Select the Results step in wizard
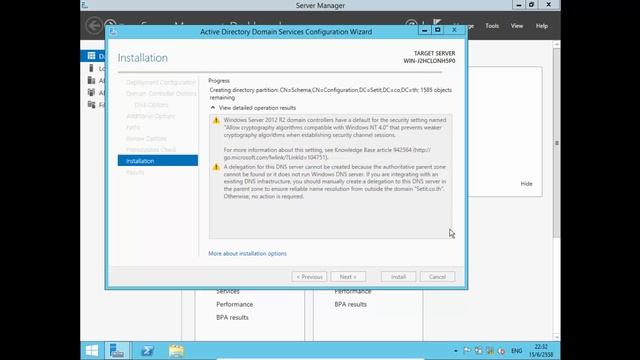The height and width of the screenshot is (360, 640). click(135, 172)
